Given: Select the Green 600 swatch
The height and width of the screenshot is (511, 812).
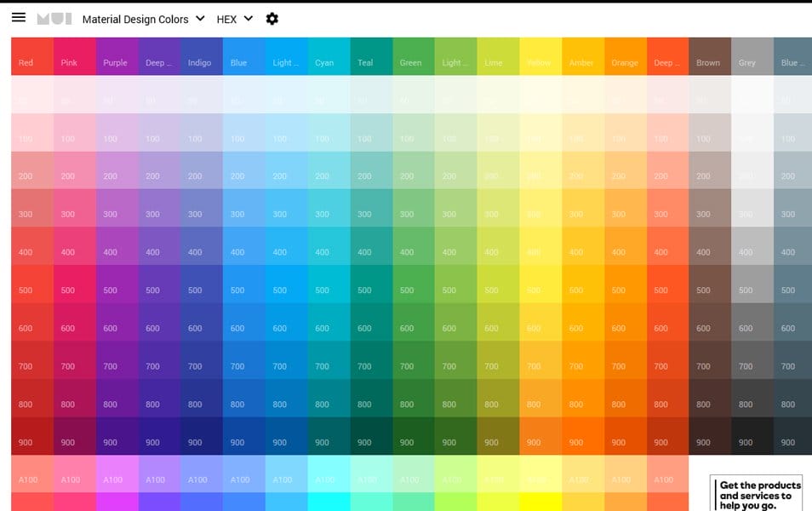Looking at the screenshot, I should click(x=411, y=328).
